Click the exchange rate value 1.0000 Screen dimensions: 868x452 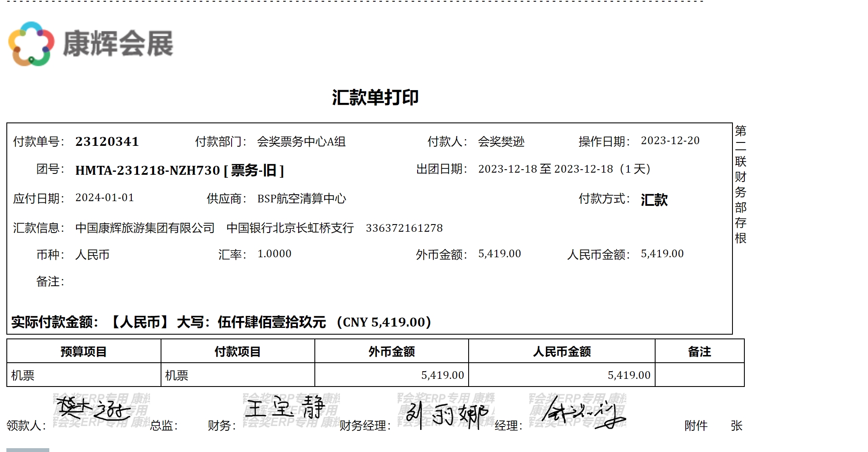pos(274,254)
